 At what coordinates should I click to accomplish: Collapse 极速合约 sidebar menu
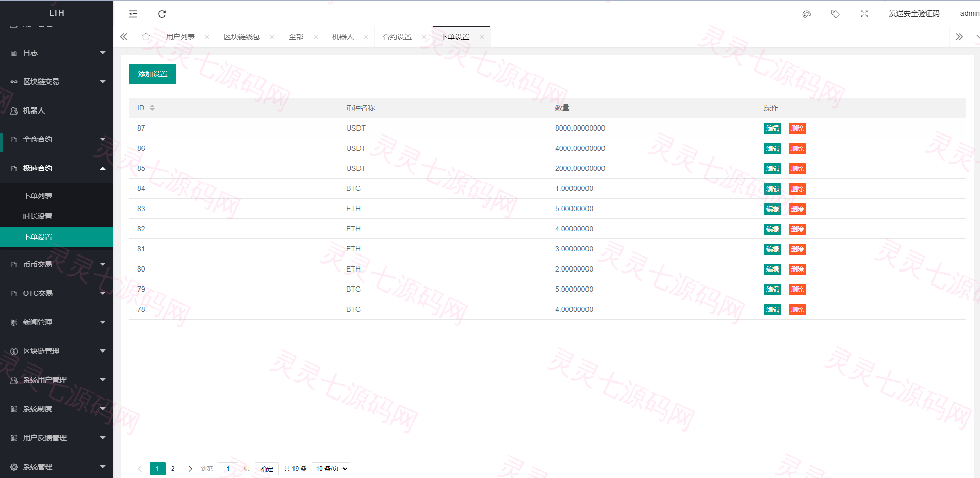click(57, 168)
